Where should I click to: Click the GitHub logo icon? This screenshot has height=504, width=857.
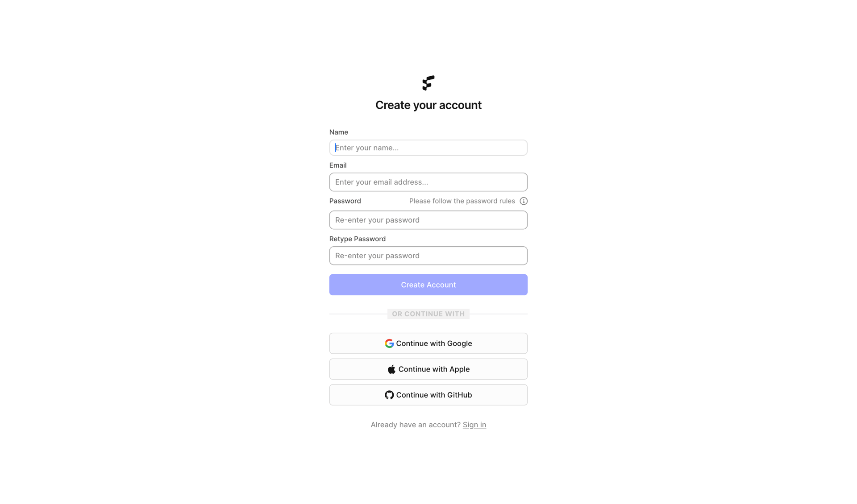tap(389, 395)
